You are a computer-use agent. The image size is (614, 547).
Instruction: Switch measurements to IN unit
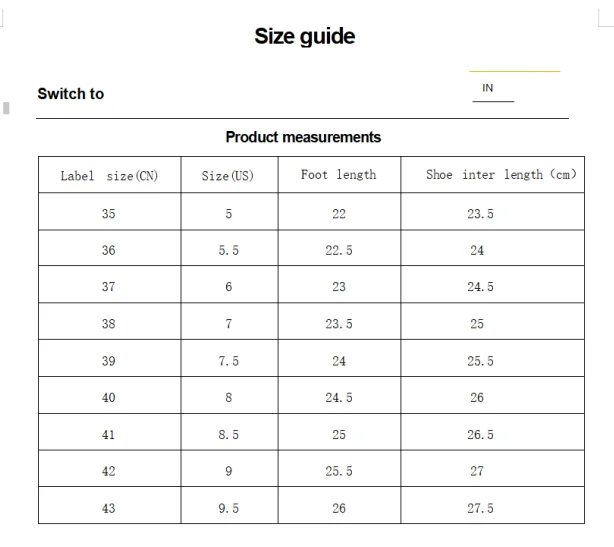[x=488, y=88]
